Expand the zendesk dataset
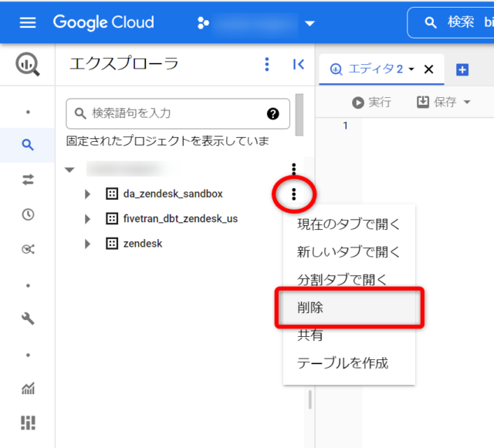This screenshot has height=448, width=494. pos(87,244)
